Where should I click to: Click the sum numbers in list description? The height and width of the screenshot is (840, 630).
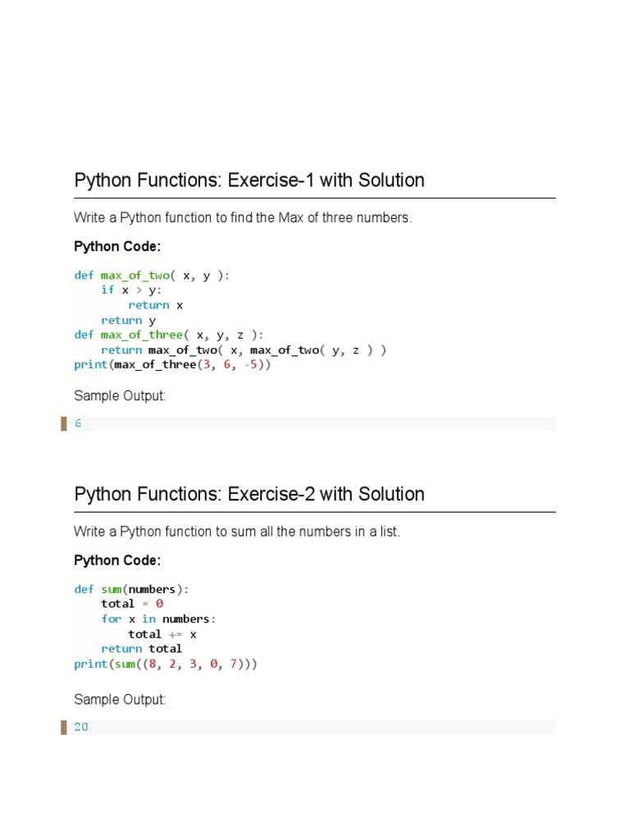pos(237,532)
